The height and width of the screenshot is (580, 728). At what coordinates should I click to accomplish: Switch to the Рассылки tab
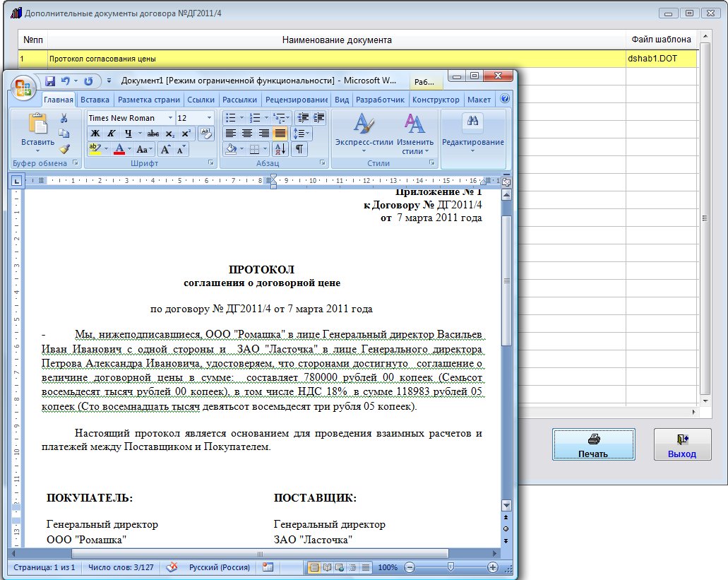click(x=239, y=100)
